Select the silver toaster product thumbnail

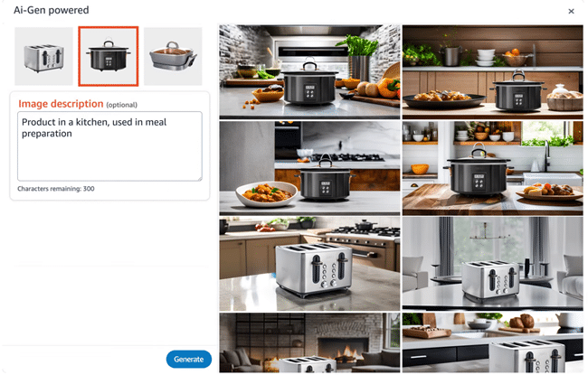pyautogui.click(x=44, y=56)
